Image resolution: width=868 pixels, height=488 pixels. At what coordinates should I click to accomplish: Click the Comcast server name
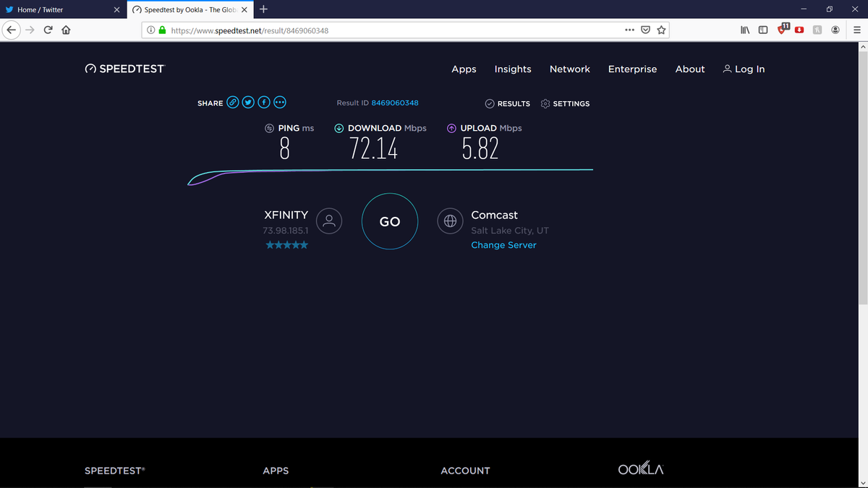coord(494,215)
